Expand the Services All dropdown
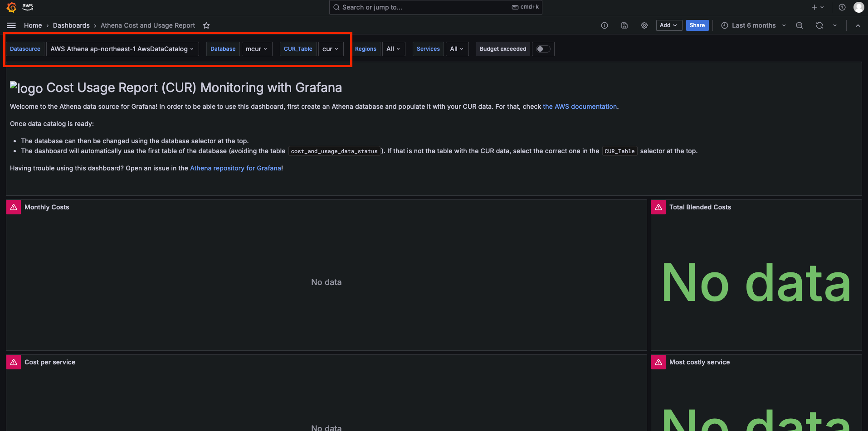This screenshot has height=431, width=868. pos(457,49)
